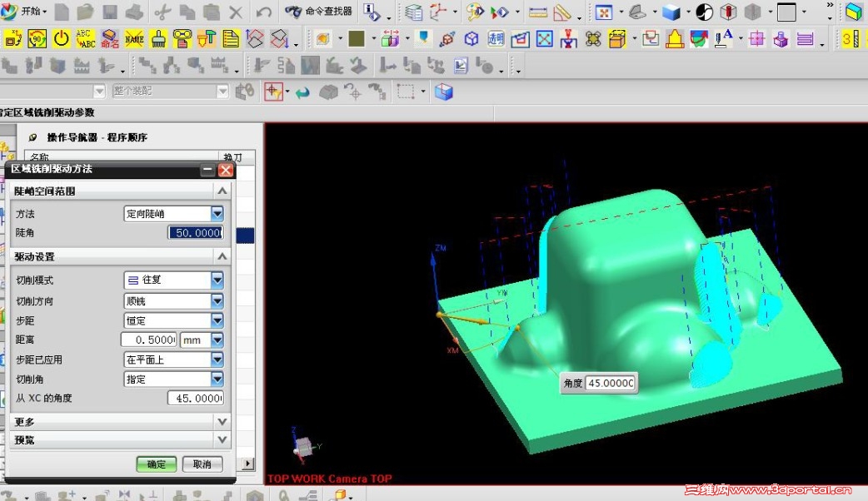This screenshot has height=501, width=868.
Task: Click the Cut scissors icon
Action: 162,12
